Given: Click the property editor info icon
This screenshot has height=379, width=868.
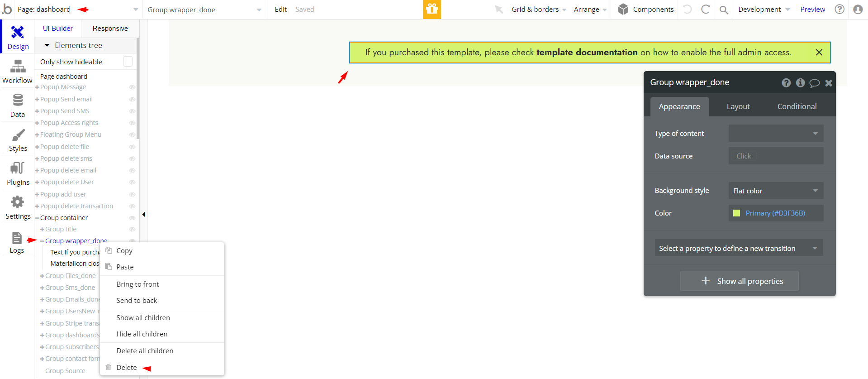Looking at the screenshot, I should coord(800,82).
